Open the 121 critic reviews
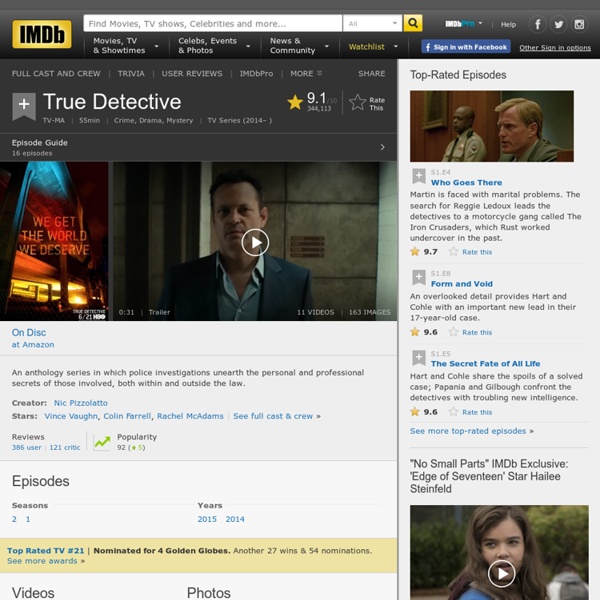The width and height of the screenshot is (600, 600). tap(65, 447)
